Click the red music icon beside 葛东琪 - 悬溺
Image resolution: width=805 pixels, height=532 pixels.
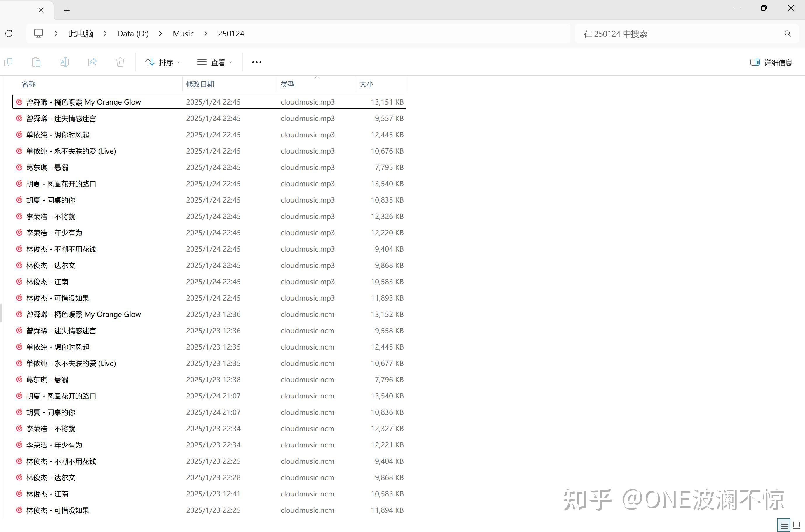pyautogui.click(x=19, y=167)
